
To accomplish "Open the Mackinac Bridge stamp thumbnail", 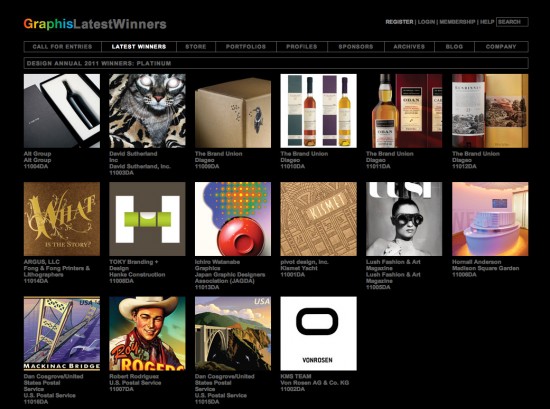I will click(x=62, y=334).
